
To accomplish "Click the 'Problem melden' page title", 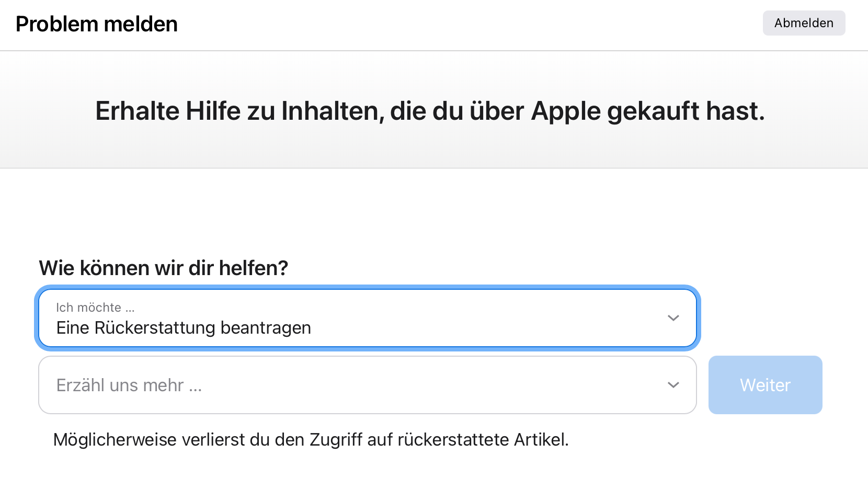I will coord(97,24).
